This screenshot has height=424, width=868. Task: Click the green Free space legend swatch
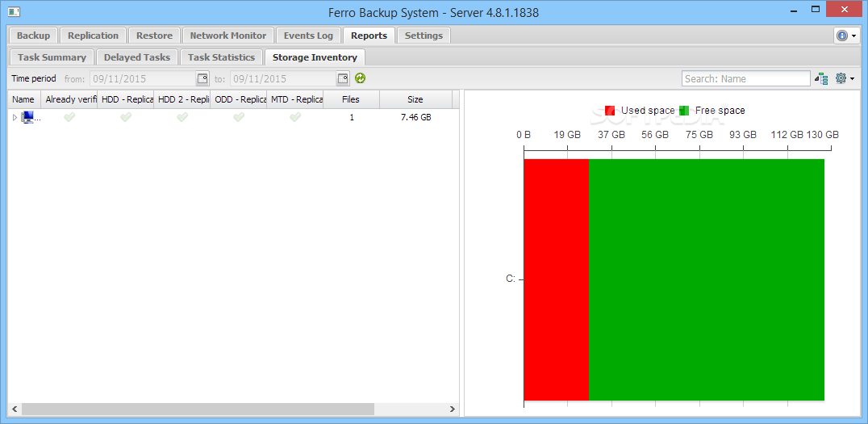tap(684, 111)
